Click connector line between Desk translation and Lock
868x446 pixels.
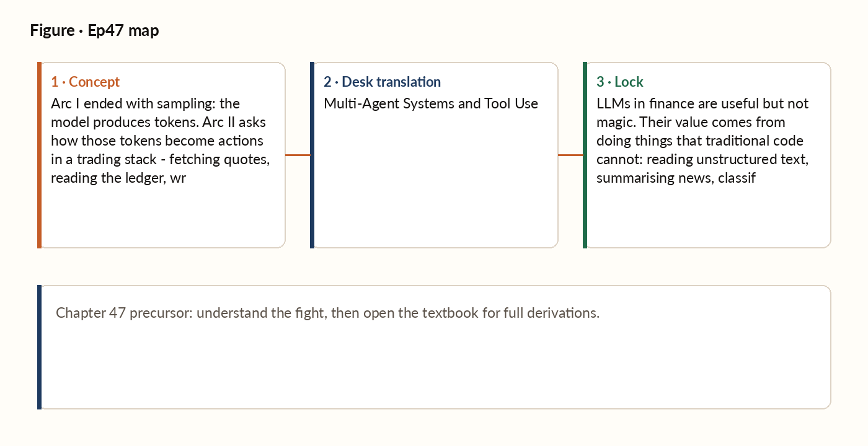[570, 155]
